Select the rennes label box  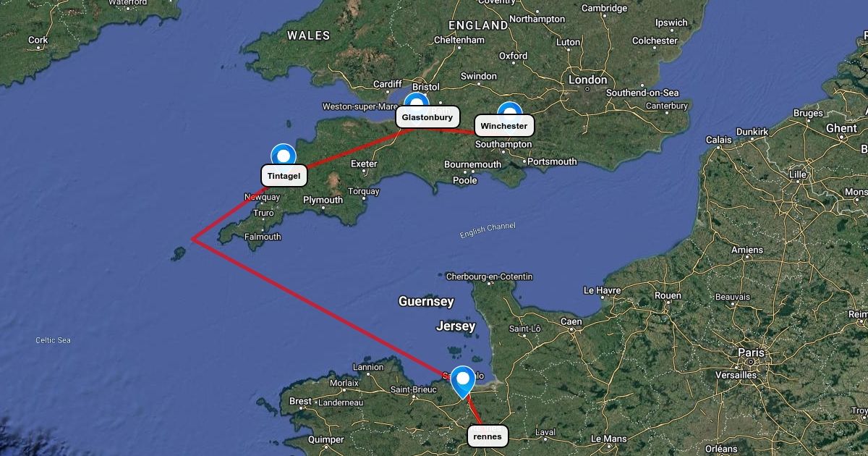[488, 436]
